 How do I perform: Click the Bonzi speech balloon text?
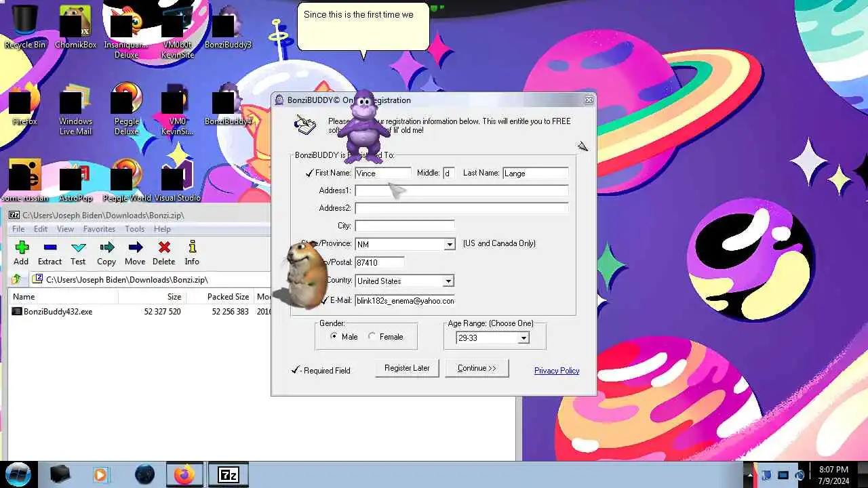point(359,14)
